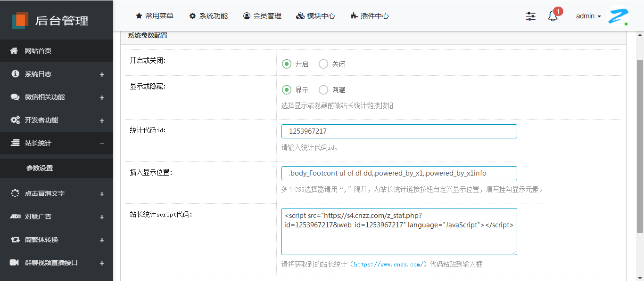
Task: Select the 隐藏 radio button
Action: pos(323,90)
